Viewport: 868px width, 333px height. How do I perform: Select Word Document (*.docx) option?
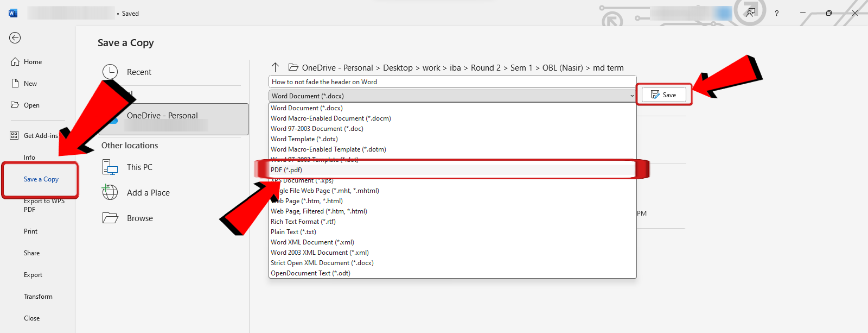tap(452, 108)
